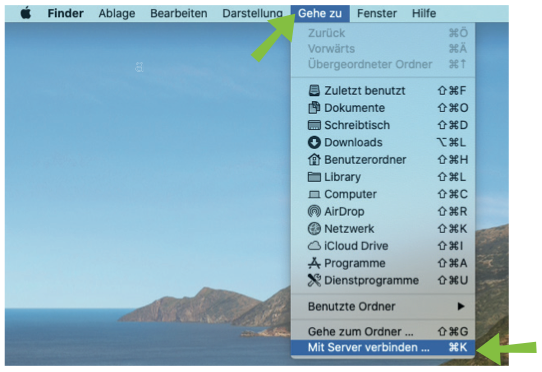
Task: Expand the Benutzte Ordner submenu
Action: (x=383, y=306)
